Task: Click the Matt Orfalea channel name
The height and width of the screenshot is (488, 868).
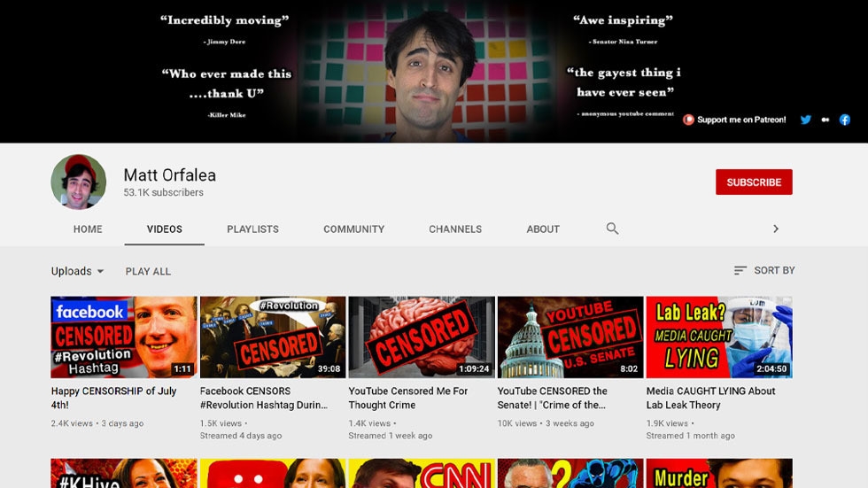Action: [169, 174]
